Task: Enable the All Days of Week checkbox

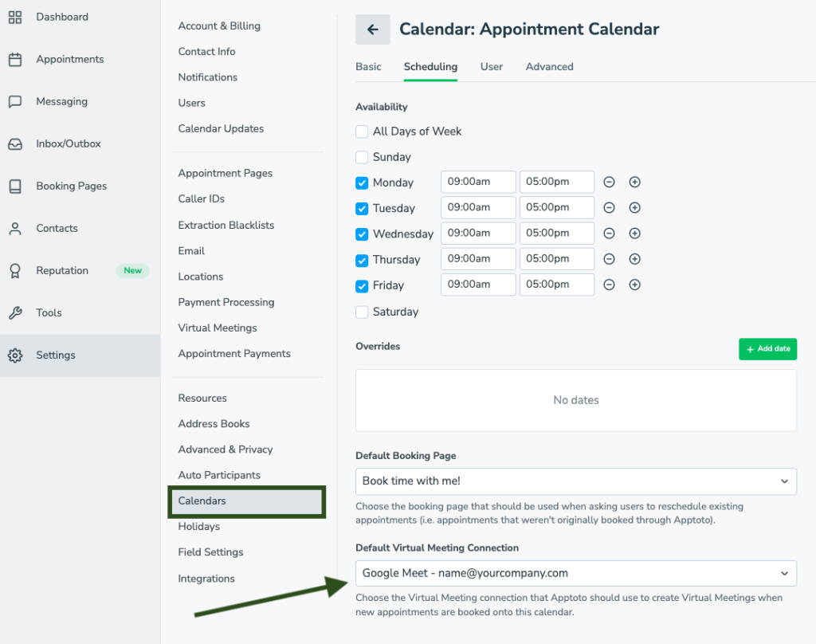Action: 362,132
